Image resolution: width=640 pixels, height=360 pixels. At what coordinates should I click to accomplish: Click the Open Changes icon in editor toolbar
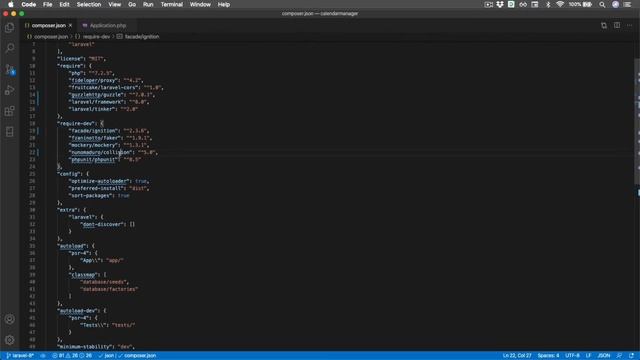(x=604, y=25)
